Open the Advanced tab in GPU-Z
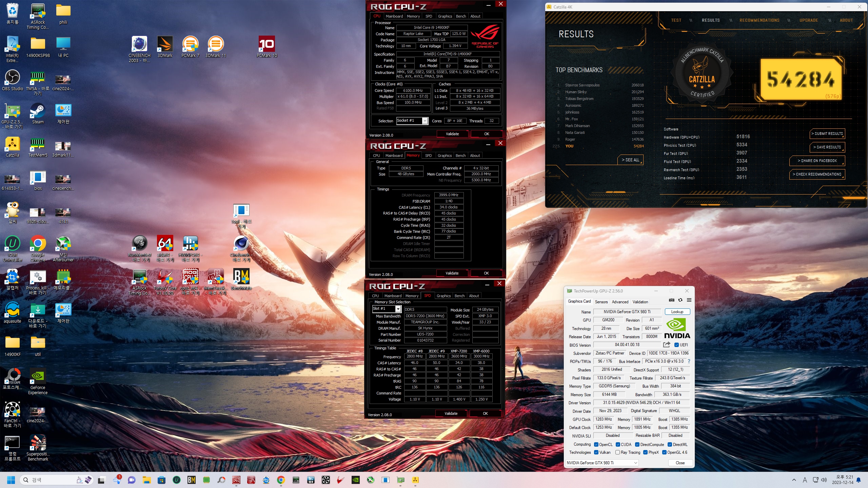This screenshot has width=868, height=488. [x=620, y=302]
